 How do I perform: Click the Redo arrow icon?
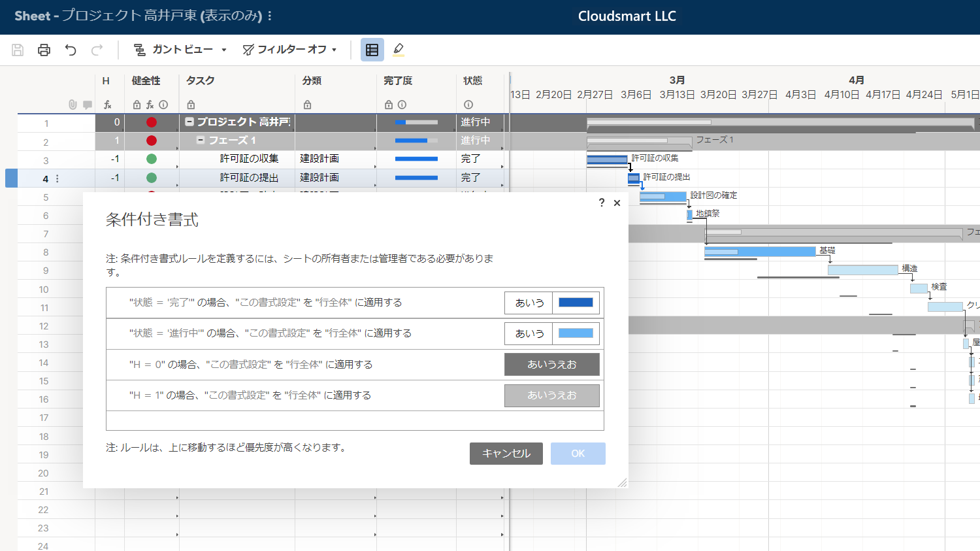click(x=97, y=49)
